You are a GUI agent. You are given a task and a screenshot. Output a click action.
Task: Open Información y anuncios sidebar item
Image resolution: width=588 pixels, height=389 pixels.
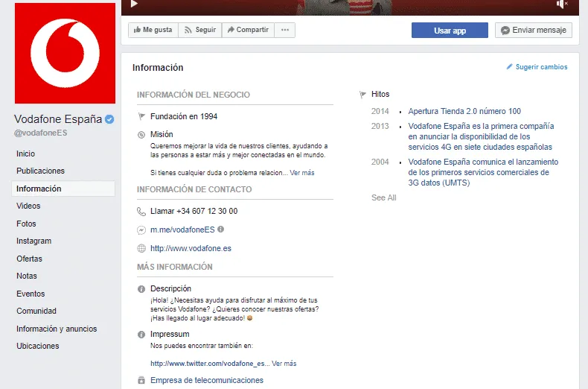point(57,329)
